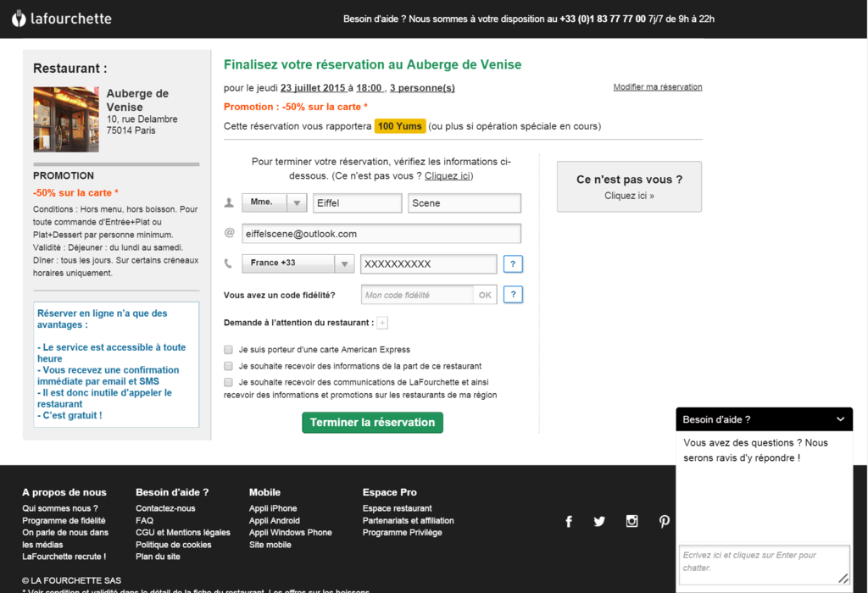The height and width of the screenshot is (593, 868).
Task: Click OK next to fidelity code
Action: click(x=485, y=295)
